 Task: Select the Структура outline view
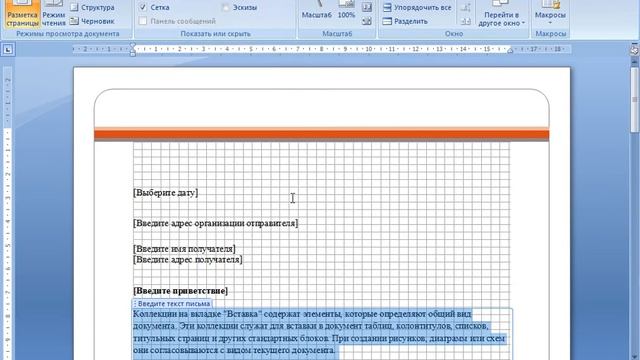click(93, 7)
